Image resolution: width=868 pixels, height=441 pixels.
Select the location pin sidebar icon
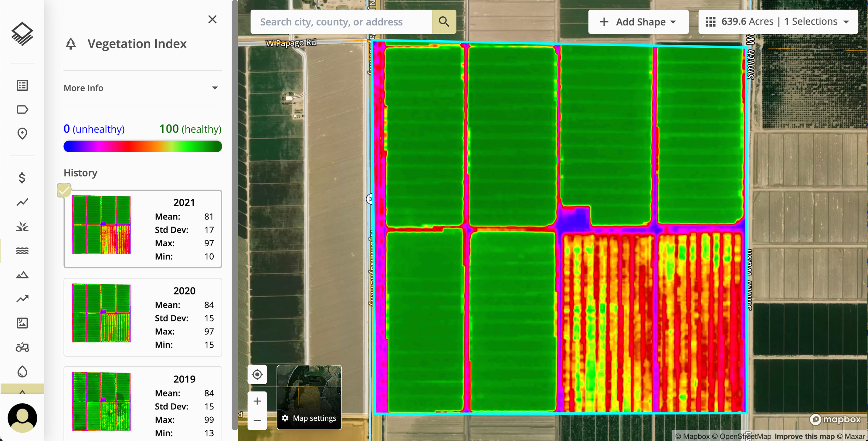tap(22, 134)
